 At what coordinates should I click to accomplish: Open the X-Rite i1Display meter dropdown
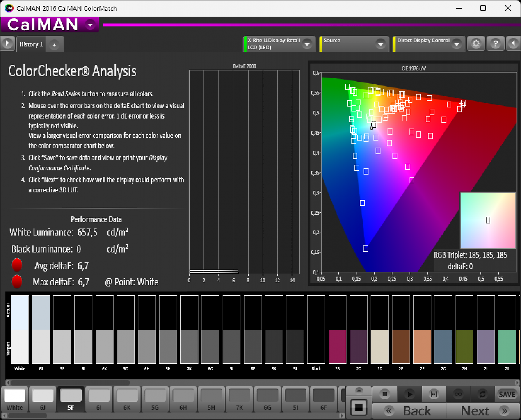(307, 44)
